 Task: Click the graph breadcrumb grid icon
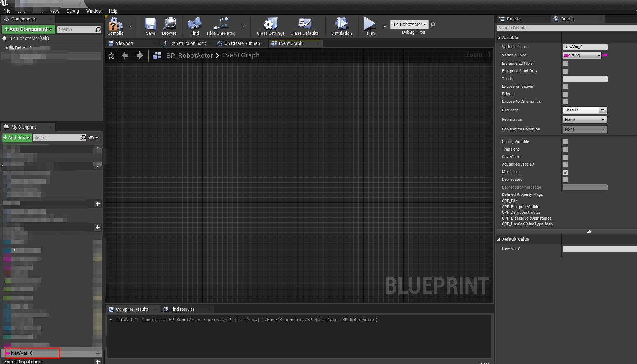coord(157,55)
